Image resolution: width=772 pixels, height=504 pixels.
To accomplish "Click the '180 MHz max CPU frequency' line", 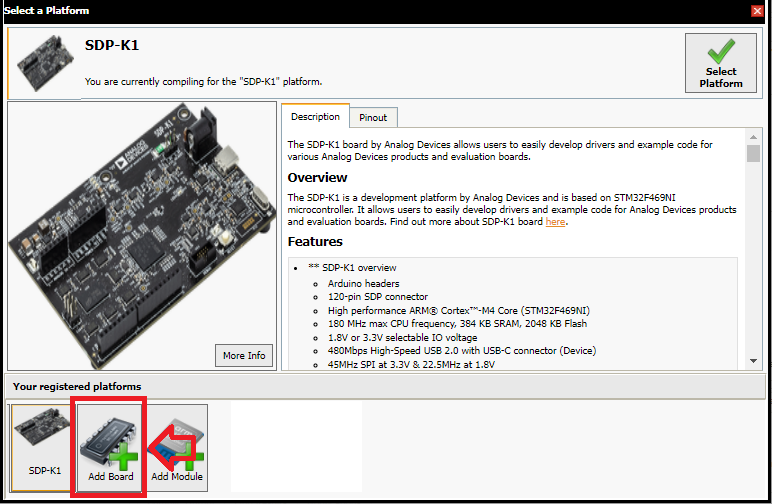I will click(x=457, y=324).
